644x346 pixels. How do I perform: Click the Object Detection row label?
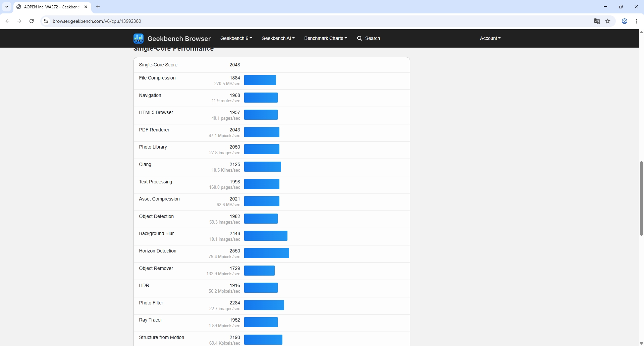click(156, 216)
